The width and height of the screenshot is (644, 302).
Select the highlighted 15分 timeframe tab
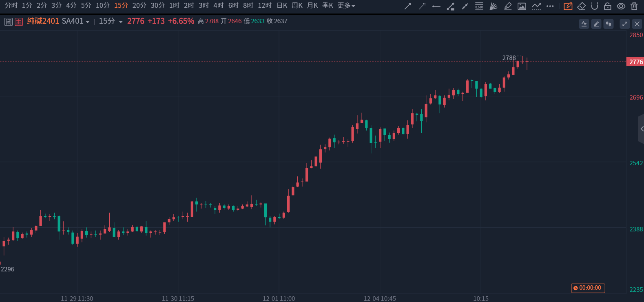[x=121, y=6]
